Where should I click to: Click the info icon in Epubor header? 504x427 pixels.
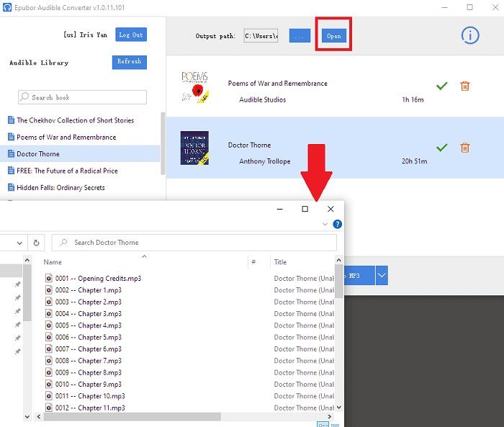(470, 35)
